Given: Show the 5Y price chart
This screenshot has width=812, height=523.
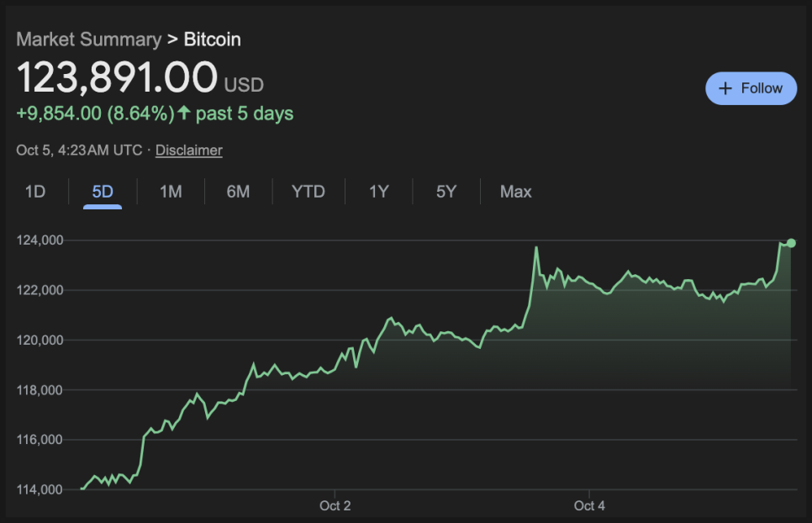Looking at the screenshot, I should pos(446,192).
